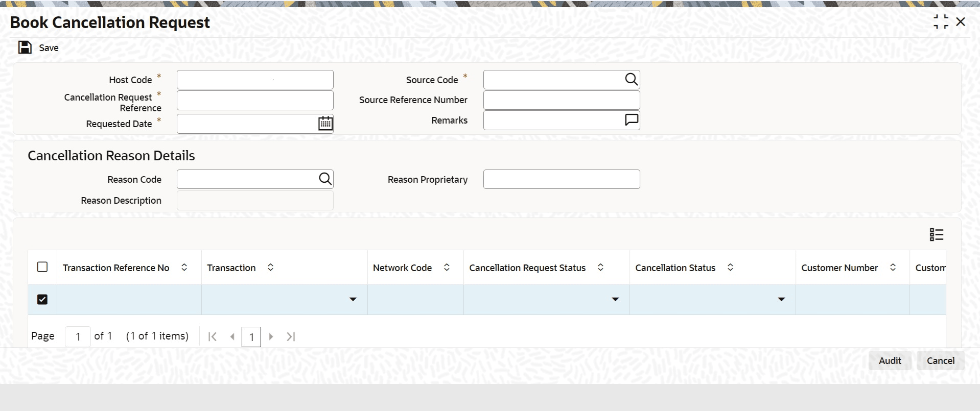
Task: Sort by Transaction Reference No column
Action: click(184, 268)
